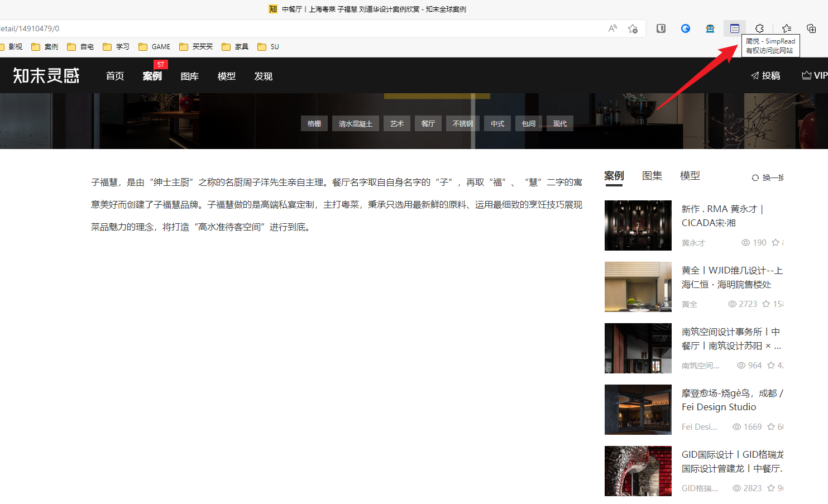Open the blue circular bird extension
Viewport: 828px width, 504px height.
click(x=686, y=28)
